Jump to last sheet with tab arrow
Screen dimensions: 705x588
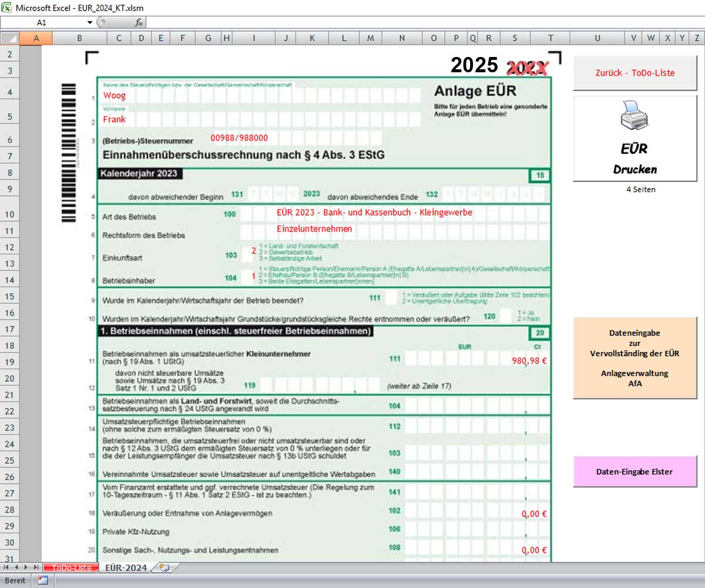36,567
